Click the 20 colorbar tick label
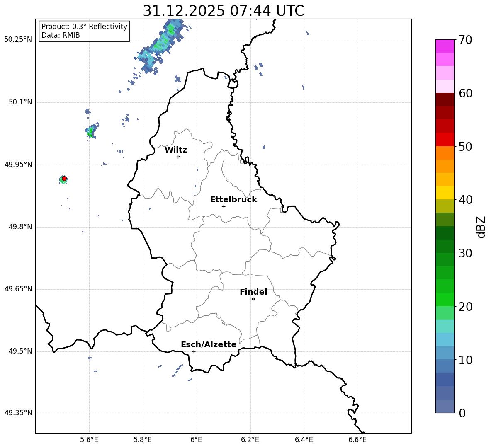 [x=465, y=307]
